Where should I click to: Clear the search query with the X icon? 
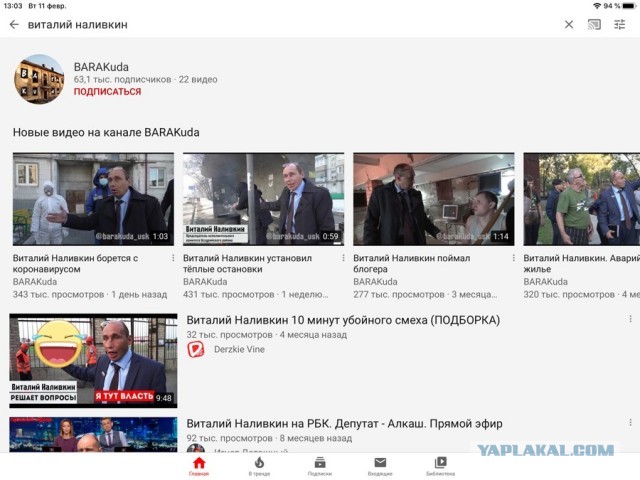point(569,24)
